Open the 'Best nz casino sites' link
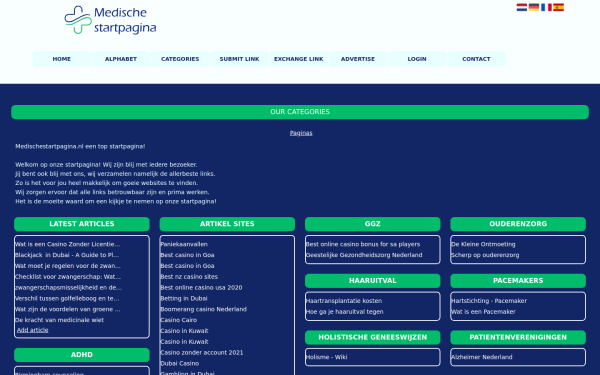 coord(189,277)
